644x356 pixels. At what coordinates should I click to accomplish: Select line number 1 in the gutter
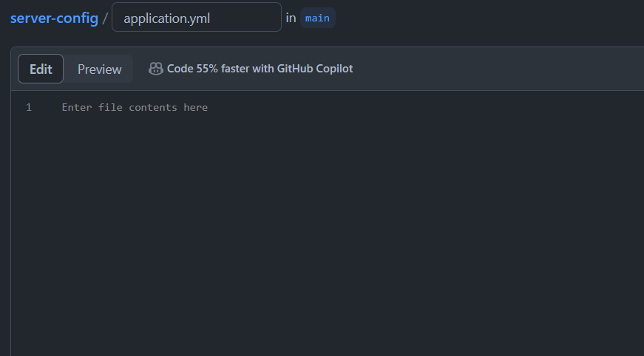(x=29, y=107)
